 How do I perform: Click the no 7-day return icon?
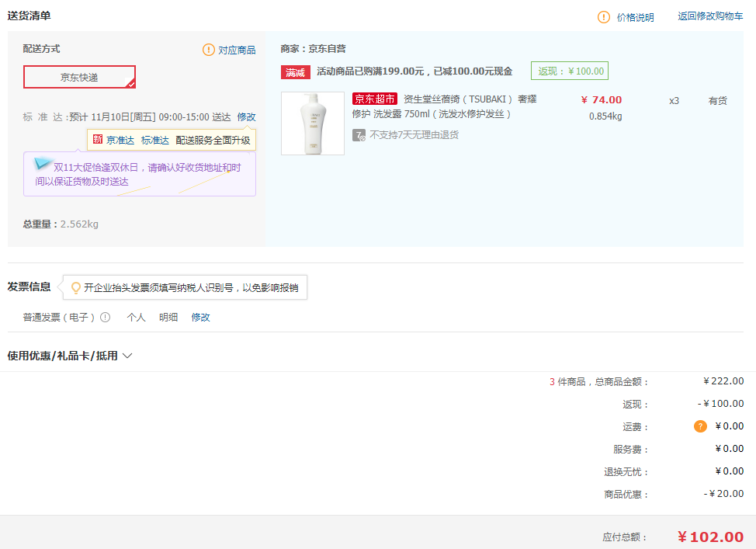pos(359,135)
